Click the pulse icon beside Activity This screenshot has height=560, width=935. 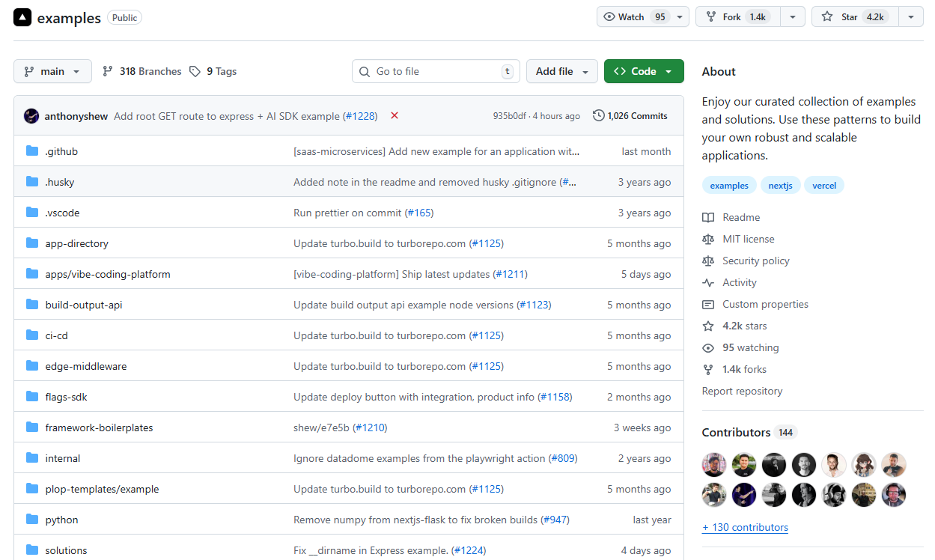click(708, 282)
